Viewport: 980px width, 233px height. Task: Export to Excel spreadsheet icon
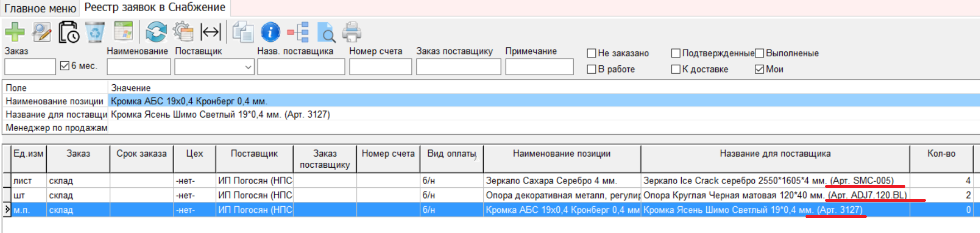click(123, 32)
